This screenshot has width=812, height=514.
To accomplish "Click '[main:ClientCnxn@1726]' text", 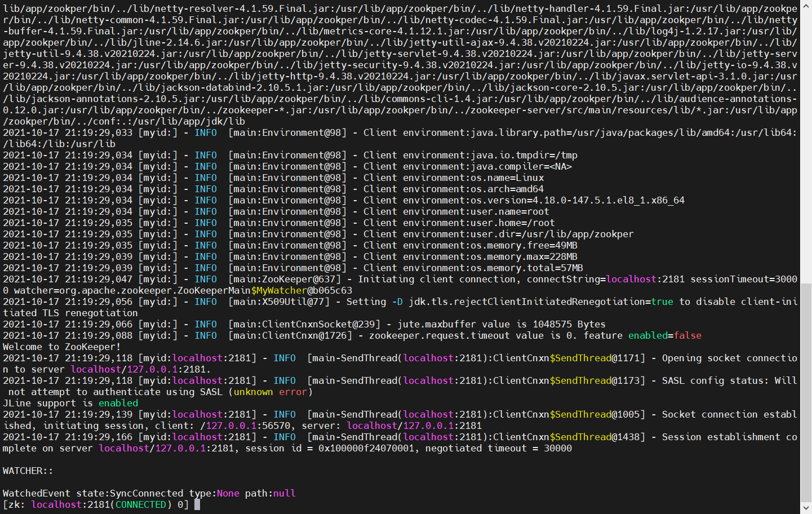I will tap(290, 335).
